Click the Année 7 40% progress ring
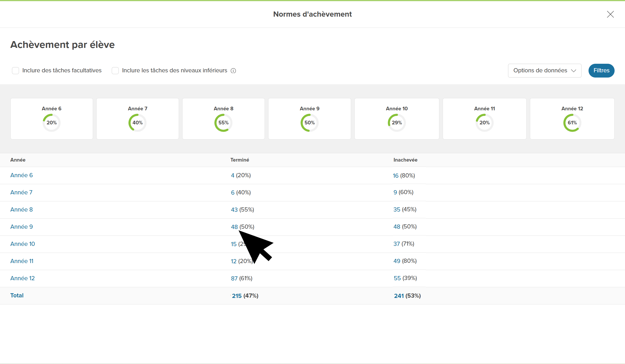 (x=137, y=123)
